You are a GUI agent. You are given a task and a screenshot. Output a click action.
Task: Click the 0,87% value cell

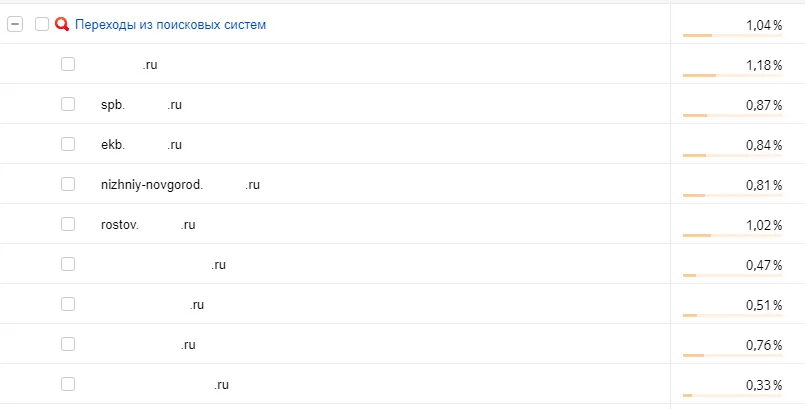pyautogui.click(x=763, y=105)
